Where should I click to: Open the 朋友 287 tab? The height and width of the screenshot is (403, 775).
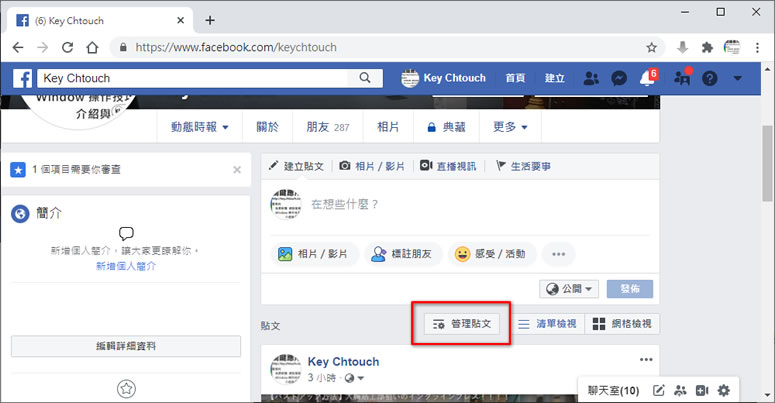[x=328, y=127]
